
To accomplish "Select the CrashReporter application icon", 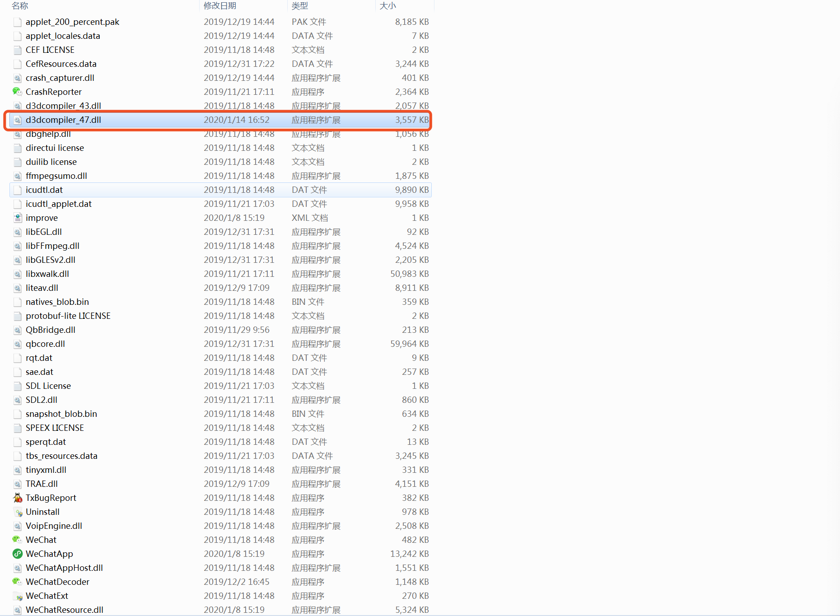I will (17, 92).
